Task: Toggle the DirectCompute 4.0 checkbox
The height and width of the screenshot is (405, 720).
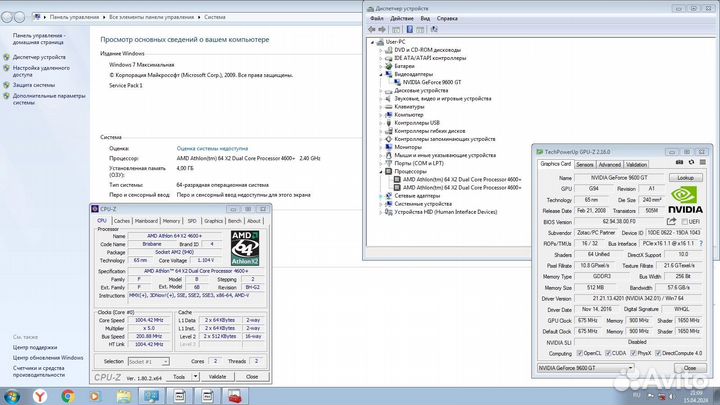Action: tap(658, 353)
